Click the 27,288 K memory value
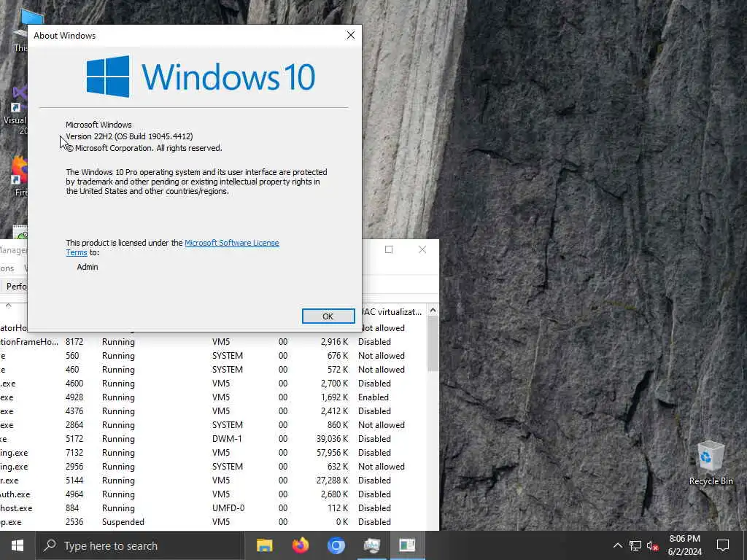The width and height of the screenshot is (747, 560). pyautogui.click(x=333, y=480)
